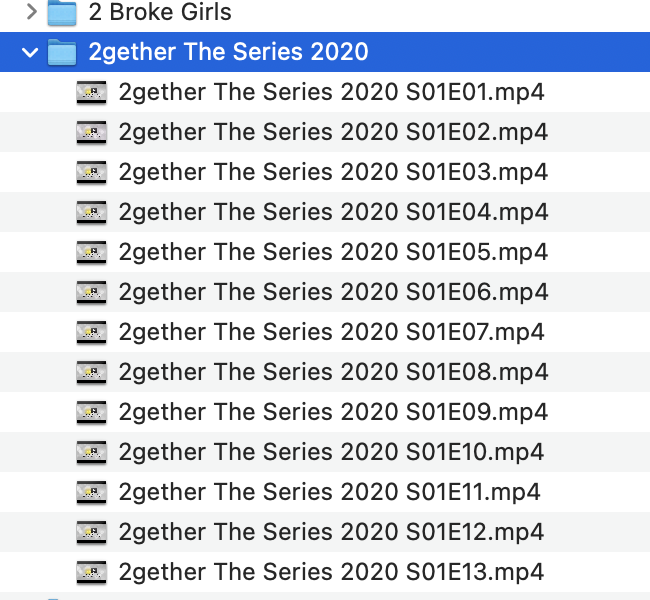Viewport: 650px width, 600px height.
Task: Click the video icon of S01E03.mp4
Action: pos(92,172)
